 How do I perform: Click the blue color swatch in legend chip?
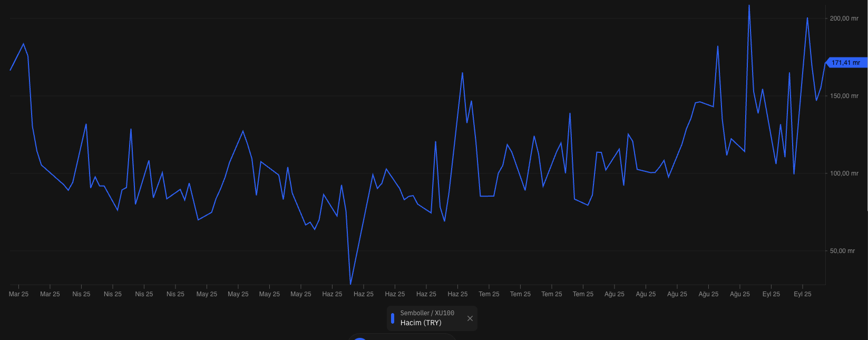(x=393, y=318)
